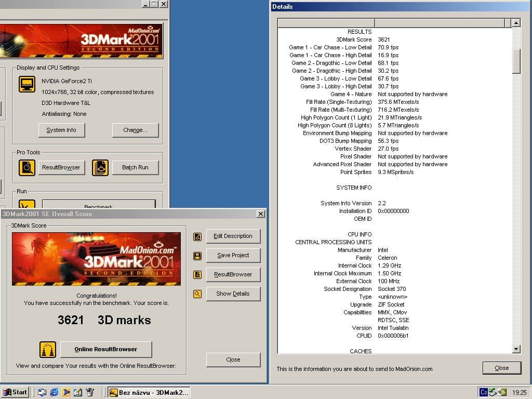The height and width of the screenshot is (399, 532).
Task: Click the Show Details magnifier icon
Action: point(197,294)
